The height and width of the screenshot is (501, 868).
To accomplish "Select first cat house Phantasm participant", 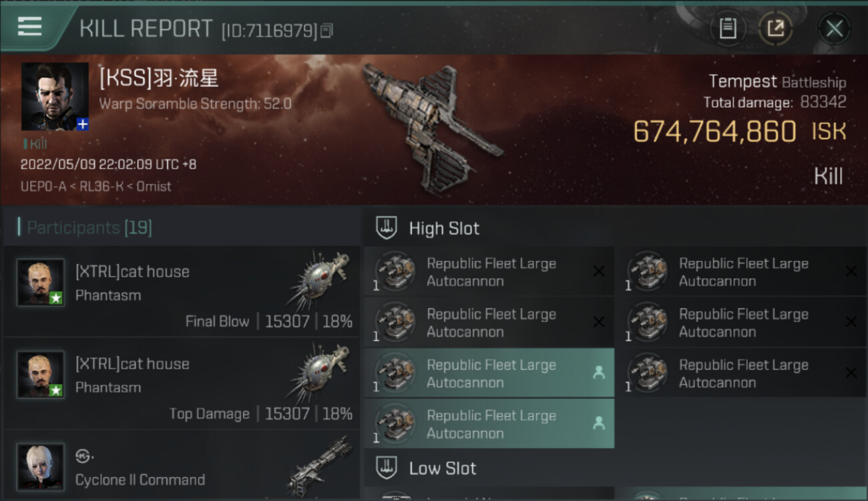I will click(182, 291).
